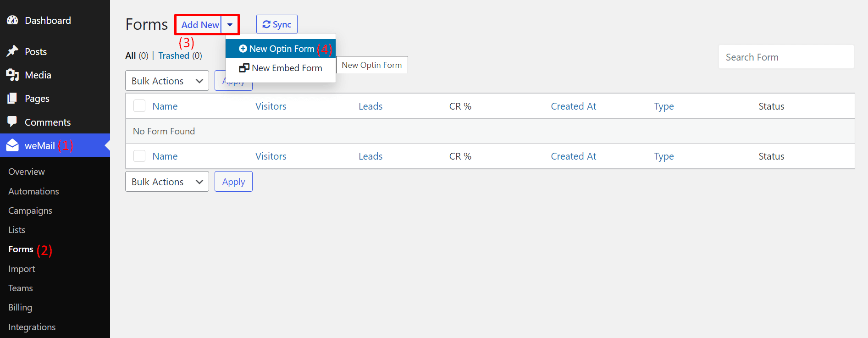
Task: Show All forms
Action: 131,55
